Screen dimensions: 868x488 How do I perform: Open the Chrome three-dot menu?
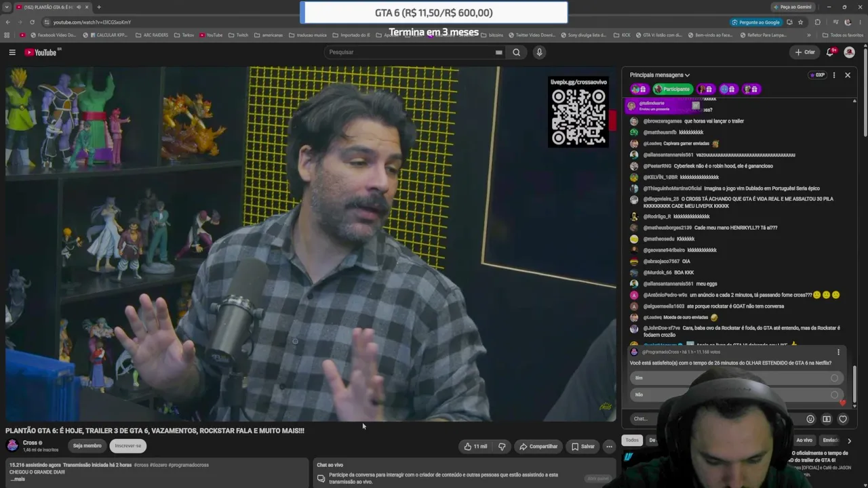[x=861, y=22]
